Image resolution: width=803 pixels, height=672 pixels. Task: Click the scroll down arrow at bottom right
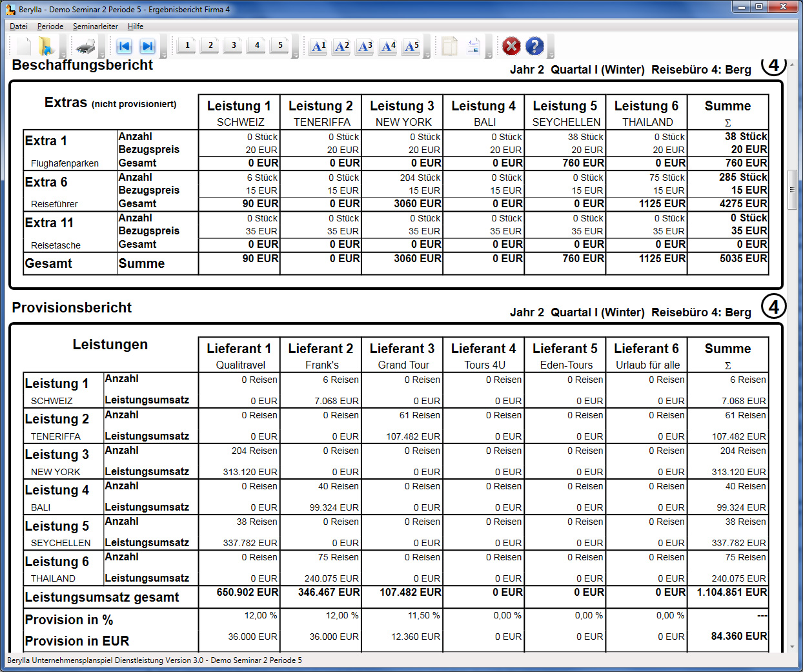pyautogui.click(x=792, y=646)
